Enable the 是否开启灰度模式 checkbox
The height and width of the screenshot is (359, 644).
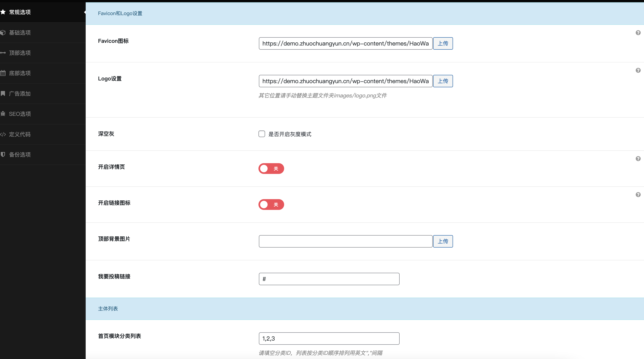pyautogui.click(x=262, y=134)
